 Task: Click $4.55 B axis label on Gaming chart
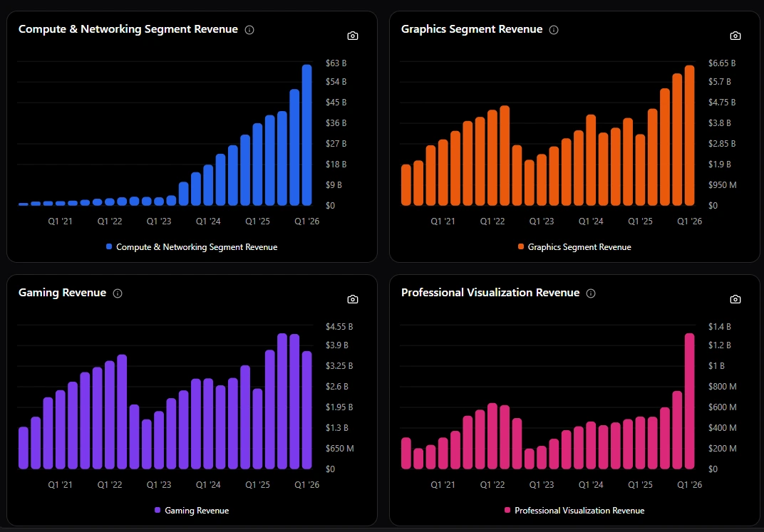339,327
